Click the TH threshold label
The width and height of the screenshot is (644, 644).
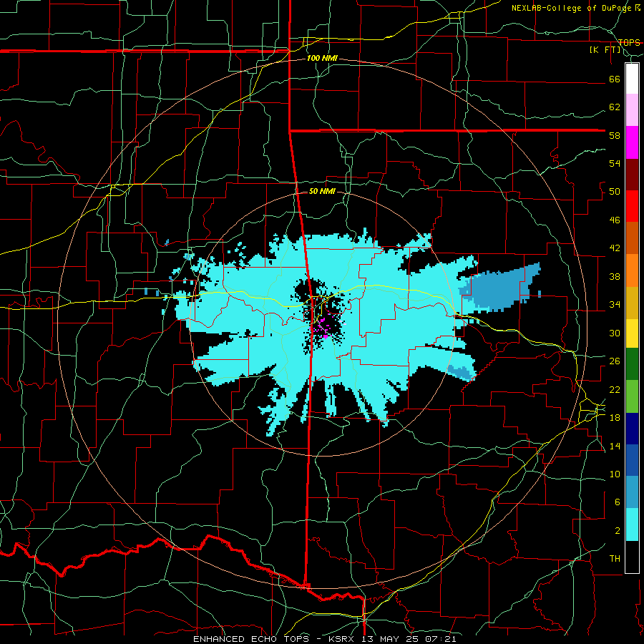pos(615,558)
